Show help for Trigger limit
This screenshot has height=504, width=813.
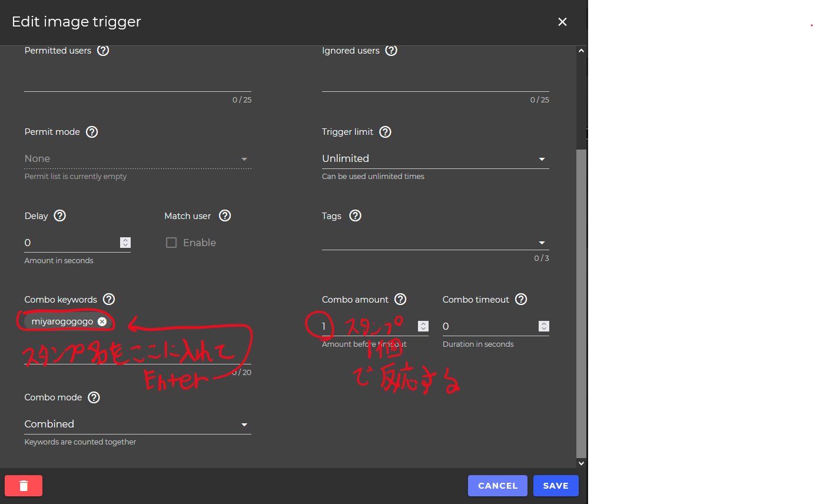[x=385, y=132]
